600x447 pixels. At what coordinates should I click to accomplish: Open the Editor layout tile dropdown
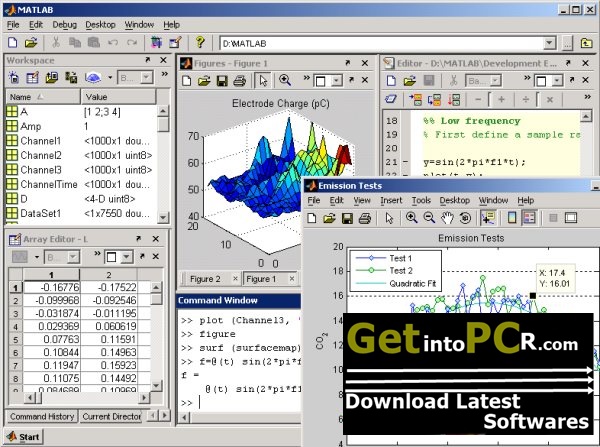(x=557, y=81)
